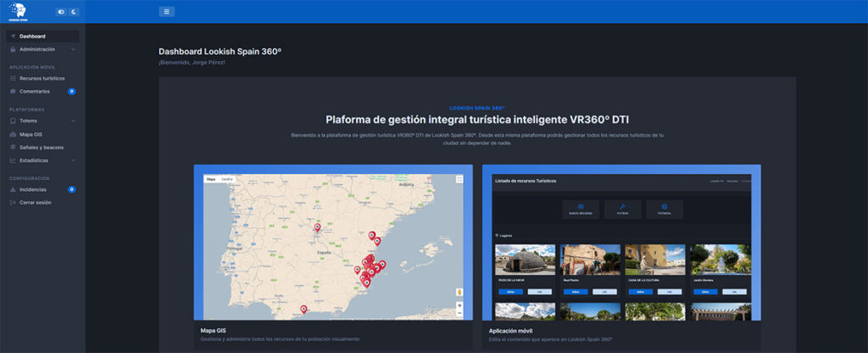The height and width of the screenshot is (353, 868).
Task: Open the Mapa GIS card title
Action: click(x=213, y=330)
